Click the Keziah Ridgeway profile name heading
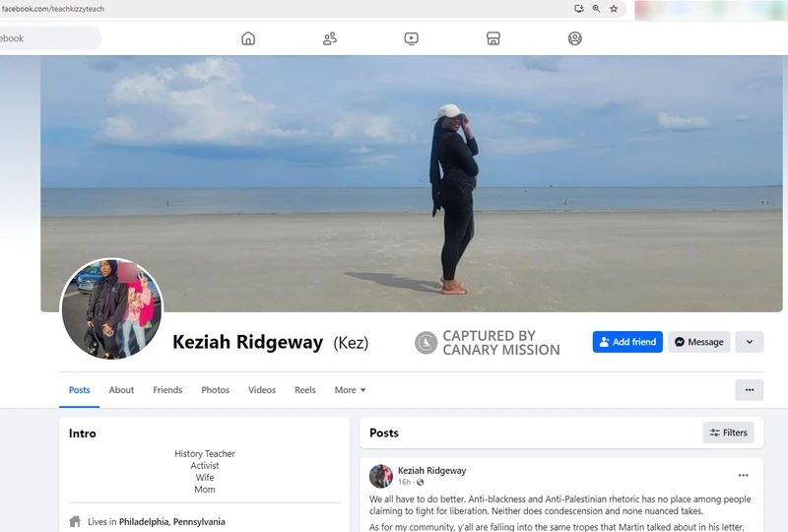The image size is (788, 532). point(248,343)
